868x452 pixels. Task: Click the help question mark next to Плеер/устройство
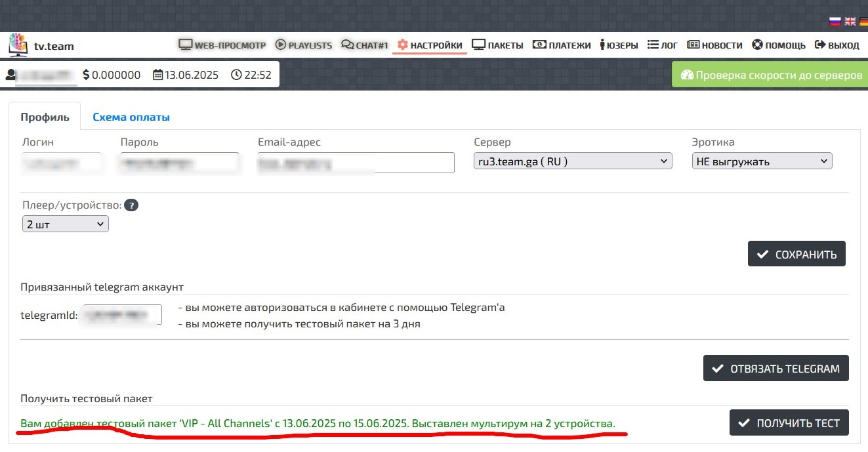[131, 205]
